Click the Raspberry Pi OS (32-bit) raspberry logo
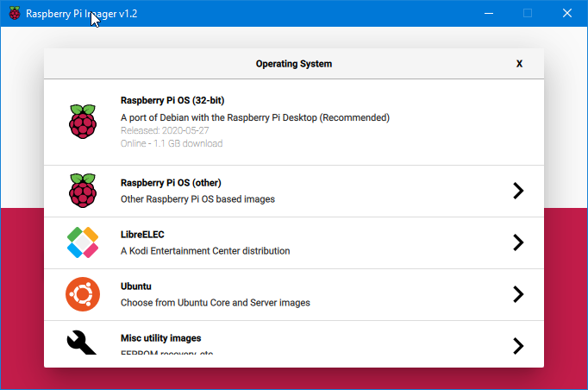Viewport: 588px width, 390px height. 83,122
